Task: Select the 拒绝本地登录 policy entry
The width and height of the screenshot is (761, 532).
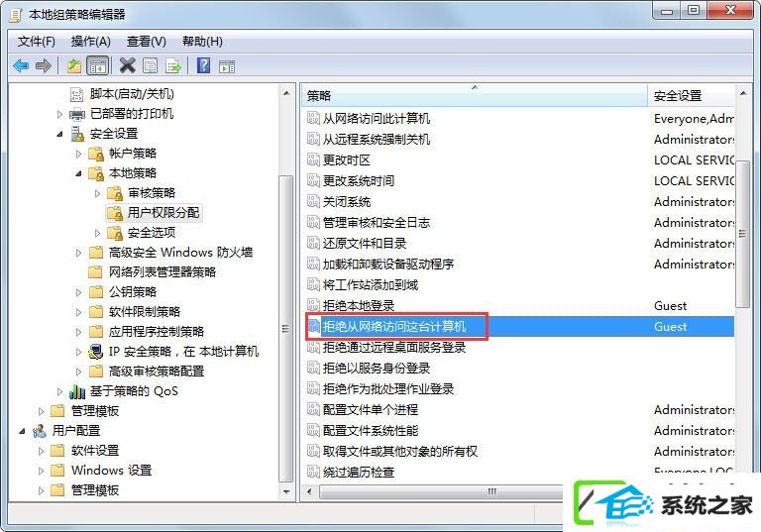Action: (x=358, y=306)
